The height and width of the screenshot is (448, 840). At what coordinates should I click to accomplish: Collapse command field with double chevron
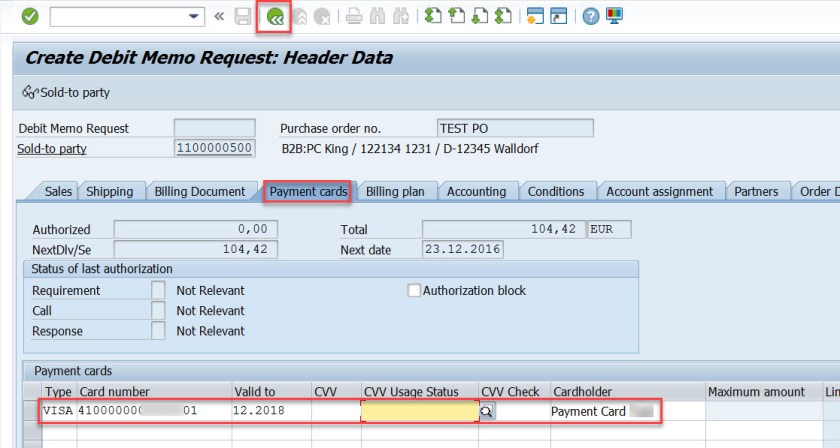219,17
